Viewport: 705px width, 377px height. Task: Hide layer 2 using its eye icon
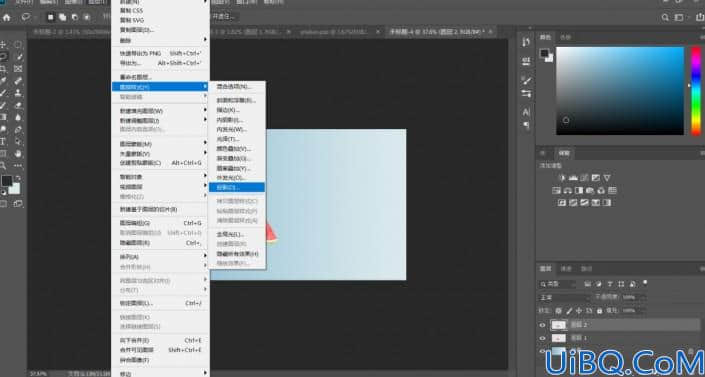pos(542,325)
